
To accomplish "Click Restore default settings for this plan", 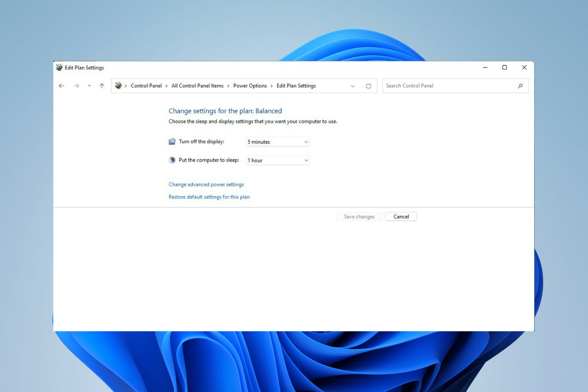I will (209, 196).
